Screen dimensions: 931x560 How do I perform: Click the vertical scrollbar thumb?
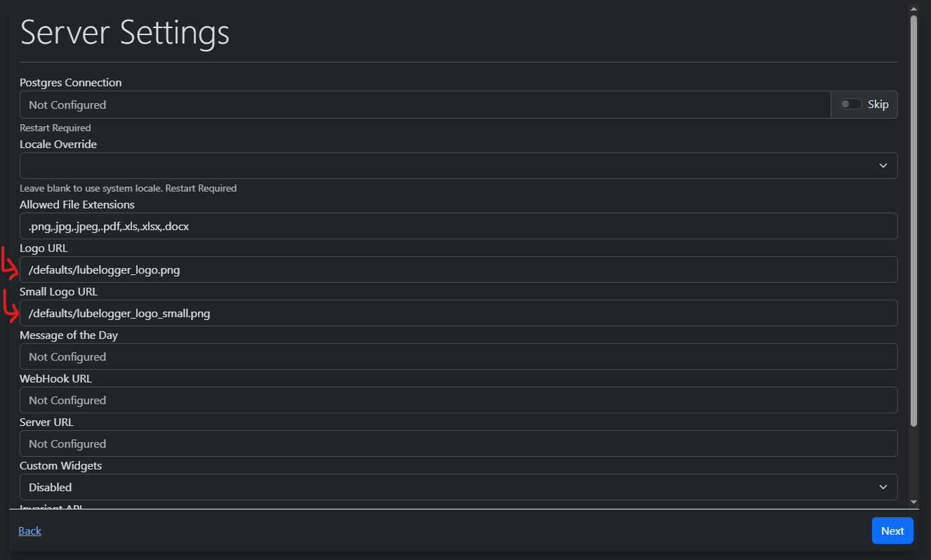pos(913,211)
